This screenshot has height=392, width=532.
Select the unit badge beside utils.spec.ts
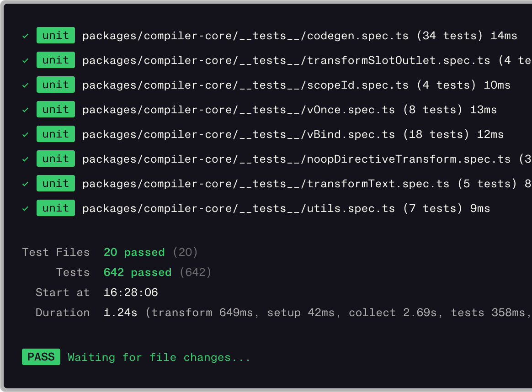[x=56, y=208]
